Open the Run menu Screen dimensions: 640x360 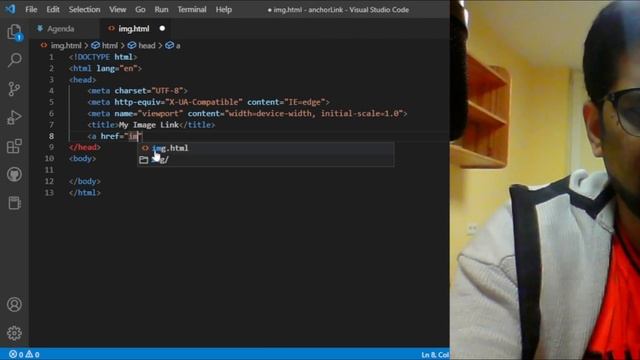pyautogui.click(x=161, y=9)
